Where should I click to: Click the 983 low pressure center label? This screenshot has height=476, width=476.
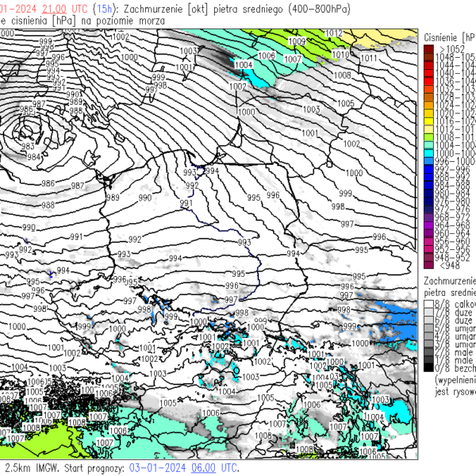(28, 146)
